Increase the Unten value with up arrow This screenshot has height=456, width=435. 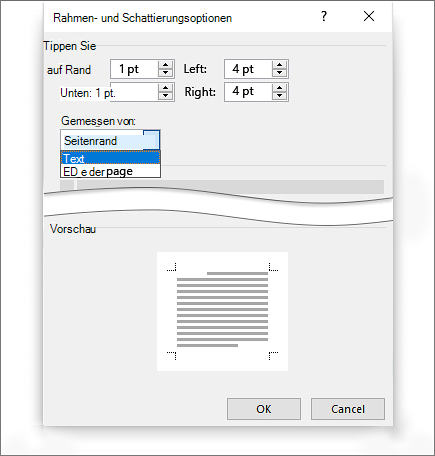click(x=165, y=88)
